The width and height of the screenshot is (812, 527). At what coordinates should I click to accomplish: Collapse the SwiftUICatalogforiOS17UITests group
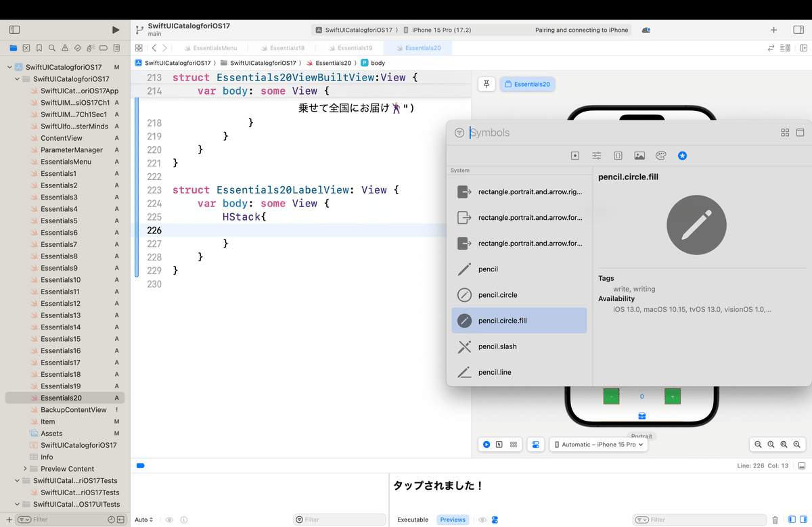coord(18,504)
